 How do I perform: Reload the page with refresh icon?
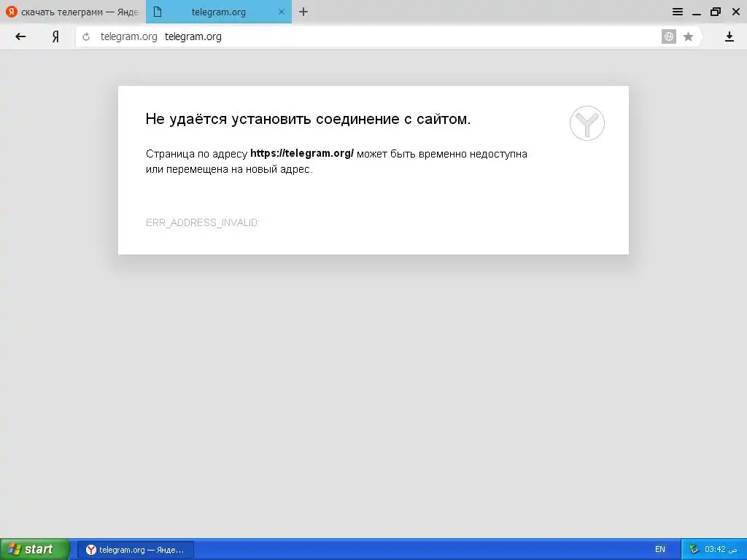(x=86, y=36)
